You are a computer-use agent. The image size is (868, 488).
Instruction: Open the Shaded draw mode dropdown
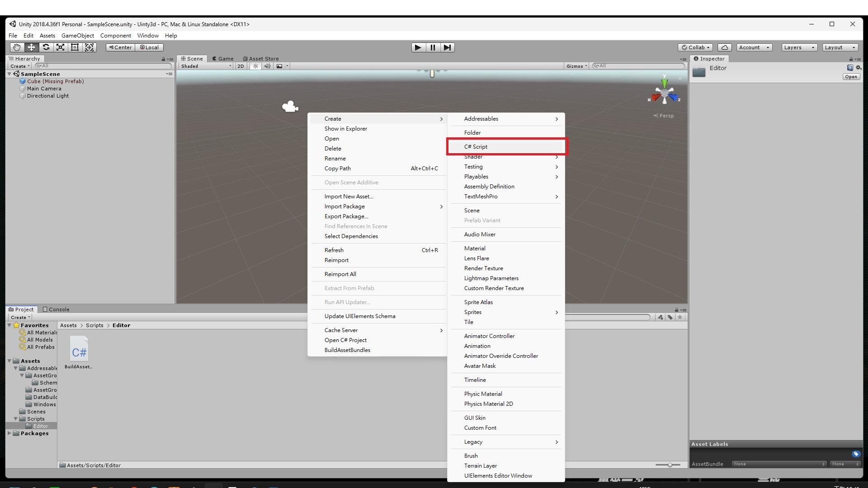click(x=206, y=66)
